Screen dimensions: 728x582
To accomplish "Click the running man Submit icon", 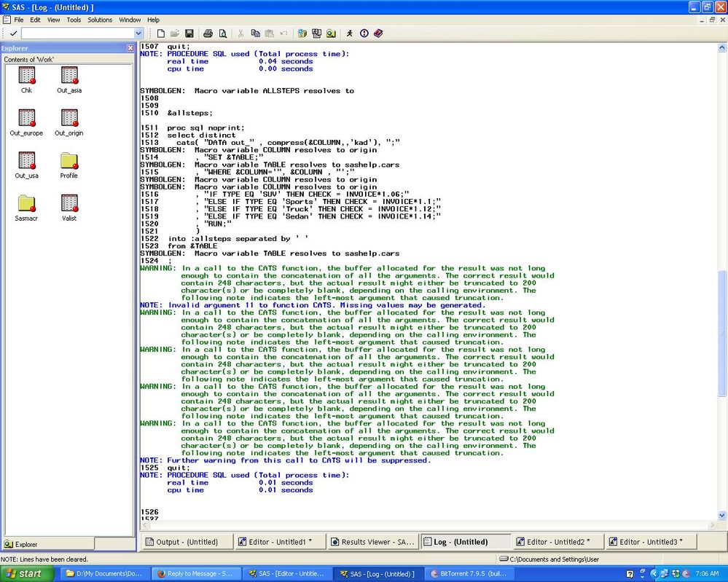I will [x=350, y=34].
